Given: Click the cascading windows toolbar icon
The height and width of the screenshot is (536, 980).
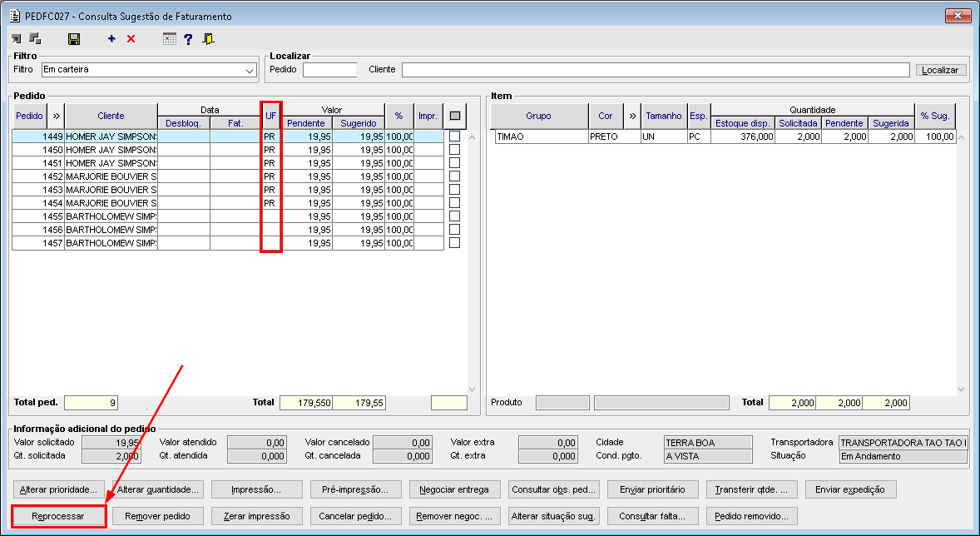Looking at the screenshot, I should coord(35,39).
